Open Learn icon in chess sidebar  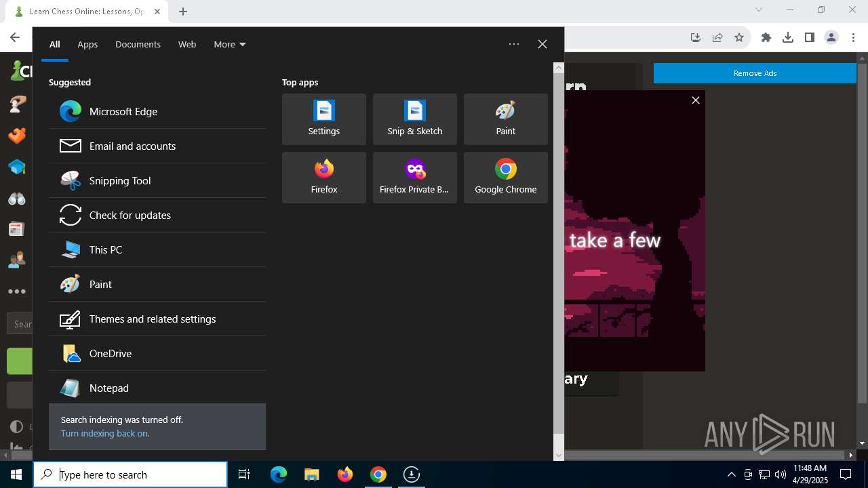pyautogui.click(x=17, y=167)
